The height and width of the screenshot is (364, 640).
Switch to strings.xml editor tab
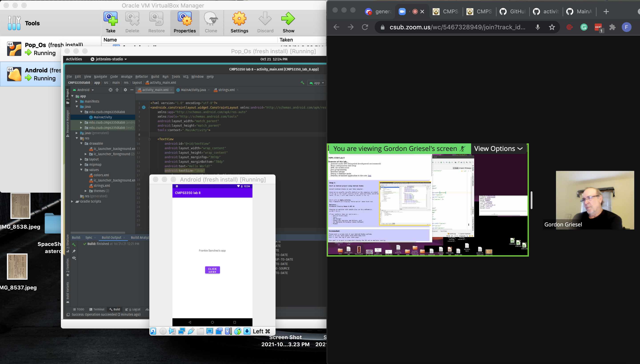pos(226,90)
